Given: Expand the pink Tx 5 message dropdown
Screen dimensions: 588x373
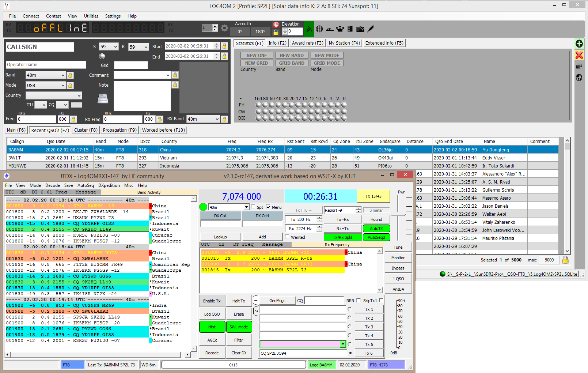Looking at the screenshot, I should click(x=343, y=344).
